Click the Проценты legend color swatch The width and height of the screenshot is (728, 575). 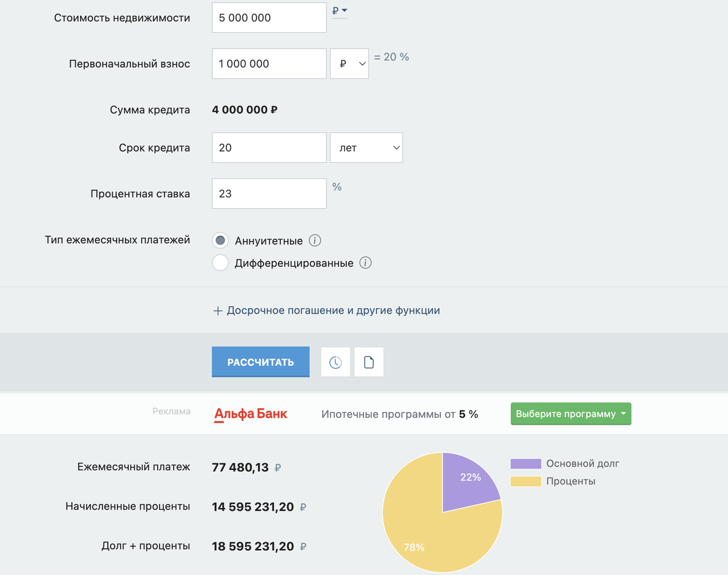pyautogui.click(x=525, y=482)
